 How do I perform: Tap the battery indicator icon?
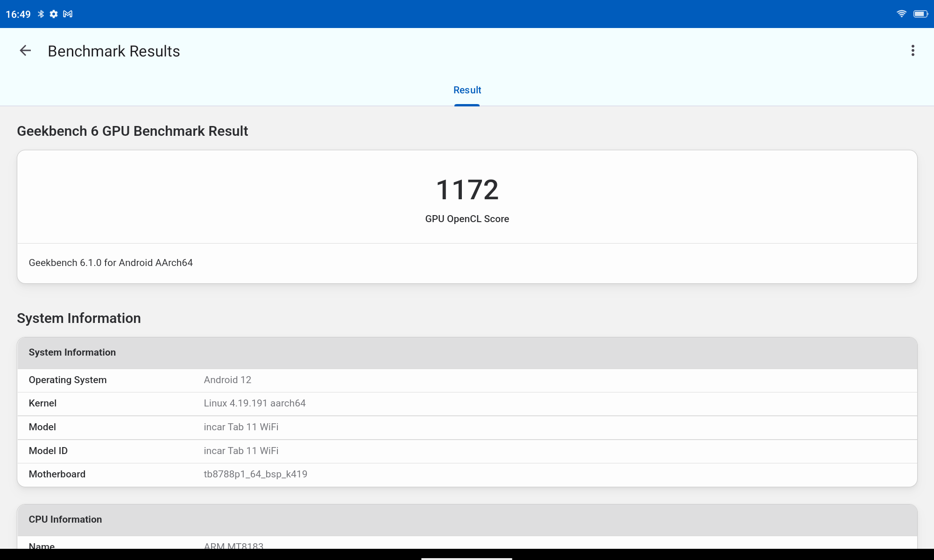920,14
